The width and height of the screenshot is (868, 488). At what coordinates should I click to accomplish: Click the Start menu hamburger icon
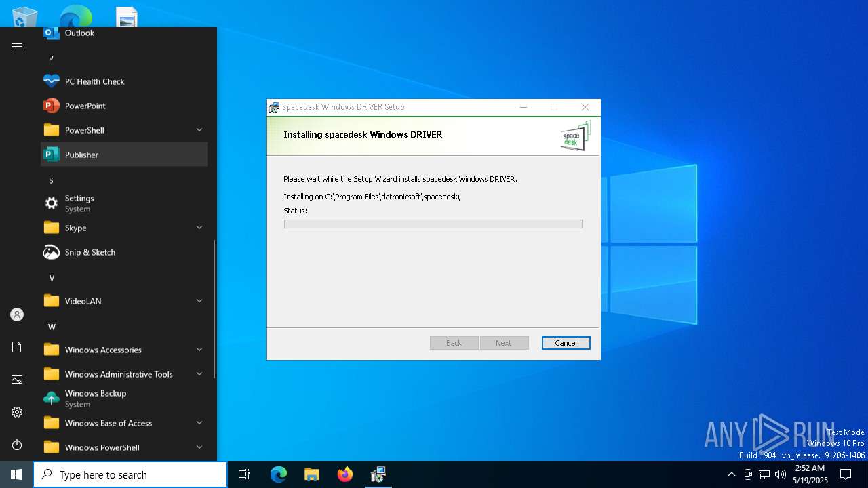17,46
